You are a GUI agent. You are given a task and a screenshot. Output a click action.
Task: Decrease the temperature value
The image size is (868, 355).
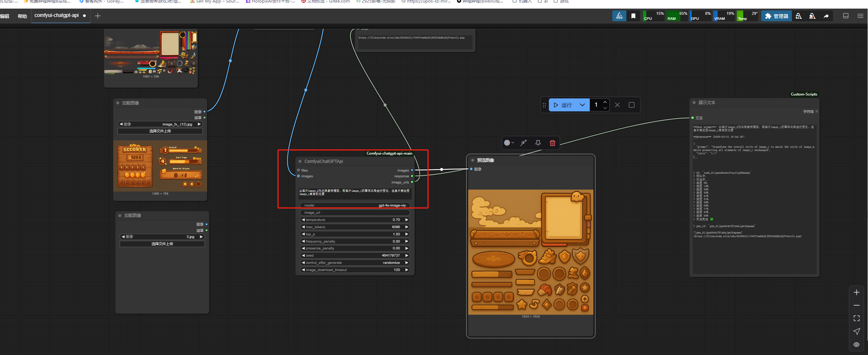303,220
